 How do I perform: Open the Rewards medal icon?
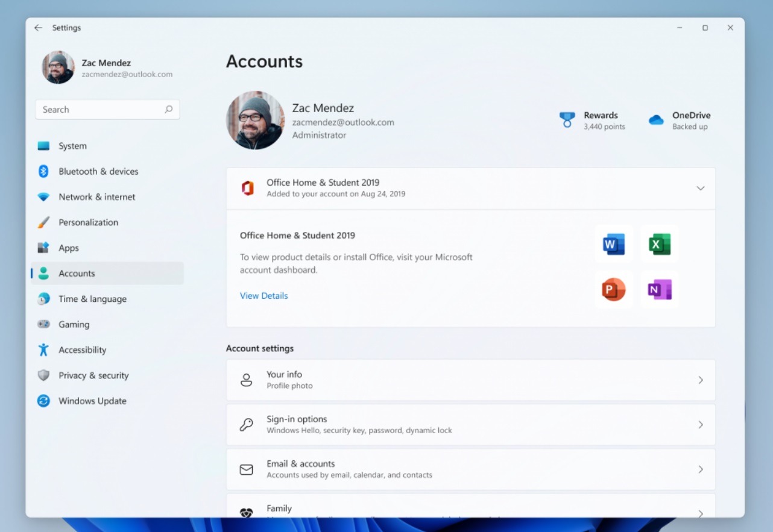pyautogui.click(x=567, y=120)
